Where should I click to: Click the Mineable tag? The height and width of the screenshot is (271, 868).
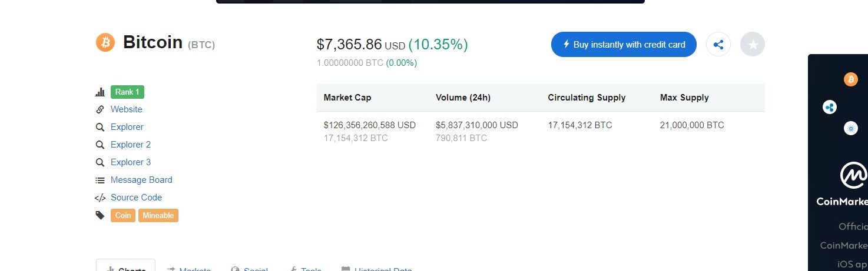coord(158,215)
